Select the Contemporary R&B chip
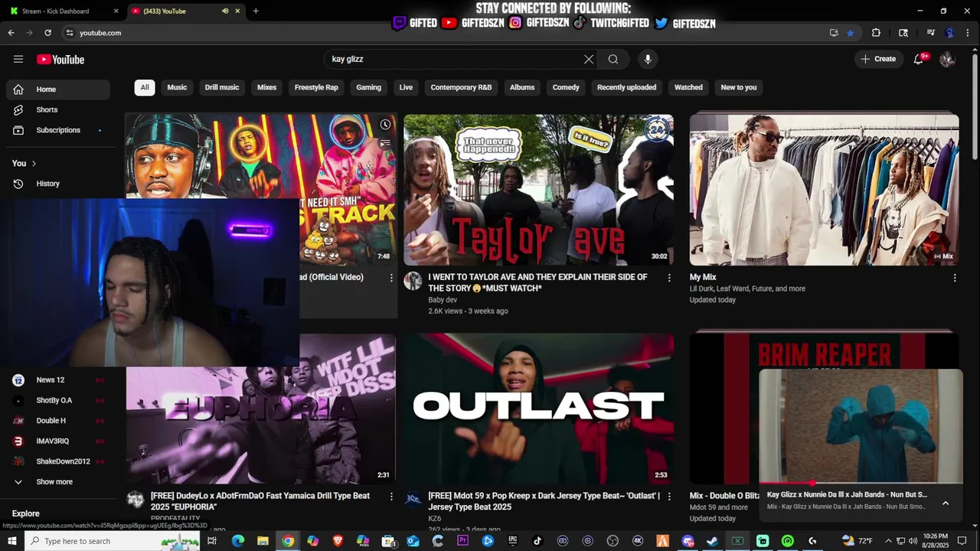 click(x=461, y=87)
